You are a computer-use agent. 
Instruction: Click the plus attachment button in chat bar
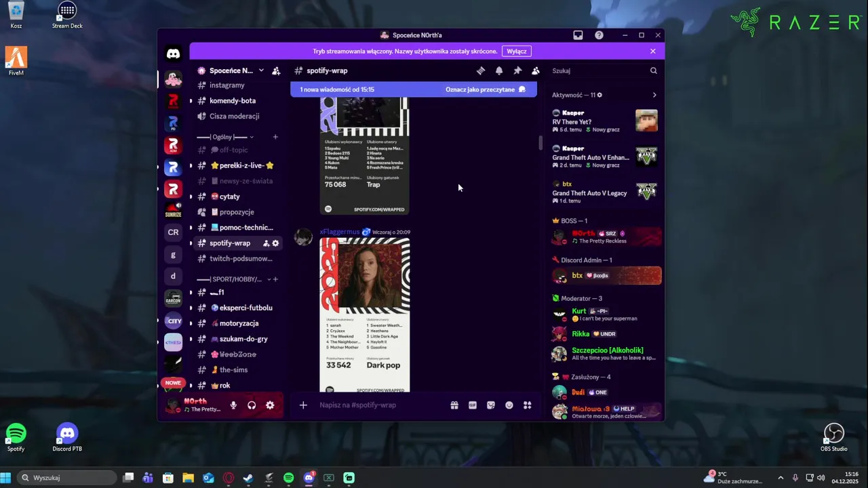[303, 405]
